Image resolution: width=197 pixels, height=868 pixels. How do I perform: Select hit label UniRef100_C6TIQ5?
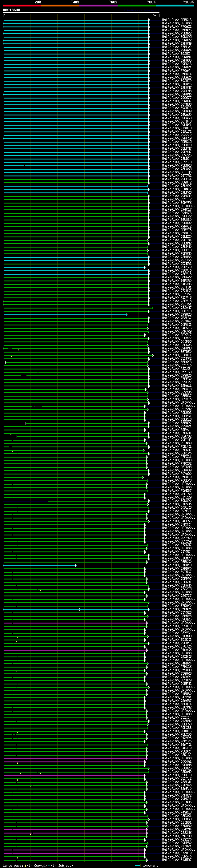[x=176, y=172]
